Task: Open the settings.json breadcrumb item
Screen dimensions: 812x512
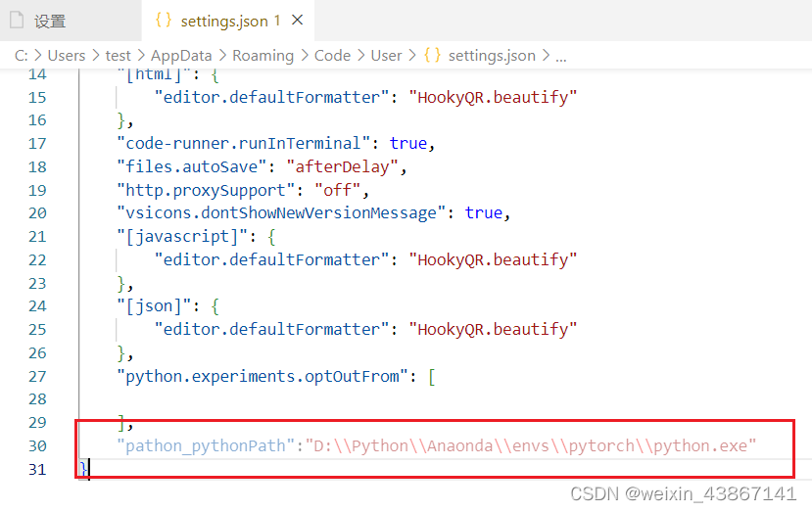Action: pyautogui.click(x=492, y=56)
